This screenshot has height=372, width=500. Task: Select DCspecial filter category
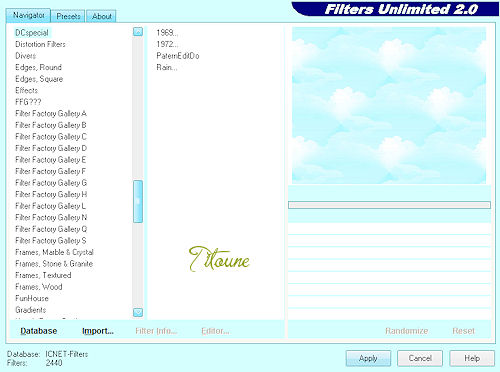click(x=32, y=33)
